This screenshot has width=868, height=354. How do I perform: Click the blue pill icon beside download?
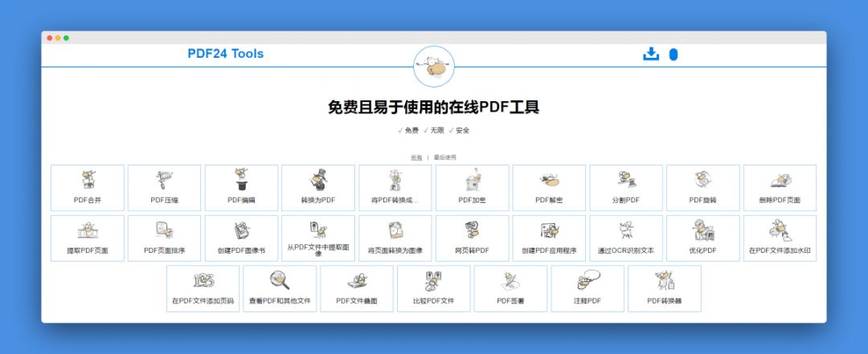674,55
